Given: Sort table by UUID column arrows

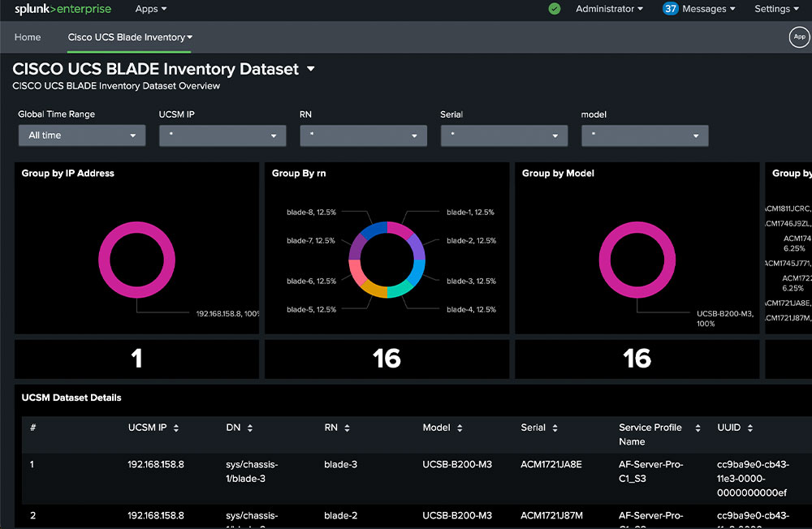Looking at the screenshot, I should [x=749, y=428].
